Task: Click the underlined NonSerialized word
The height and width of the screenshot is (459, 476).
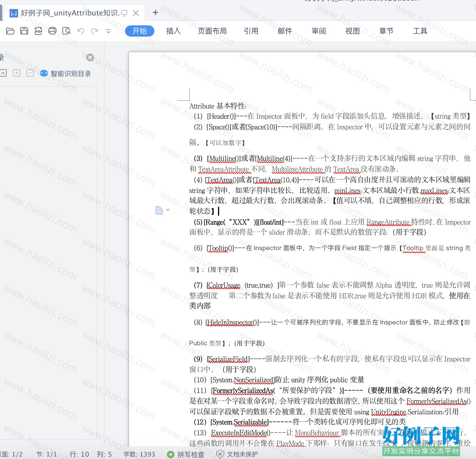Action: pyautogui.click(x=253, y=380)
